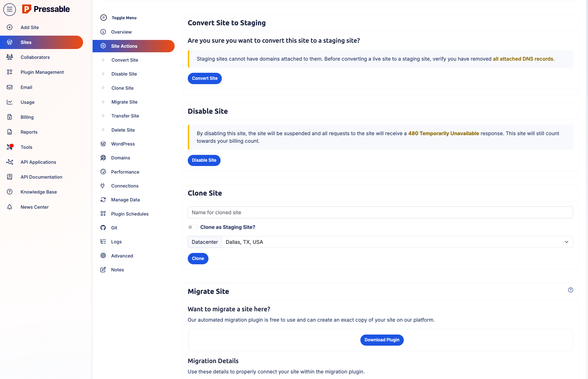
Task: Expand the Delete Site section
Action: [x=123, y=130]
